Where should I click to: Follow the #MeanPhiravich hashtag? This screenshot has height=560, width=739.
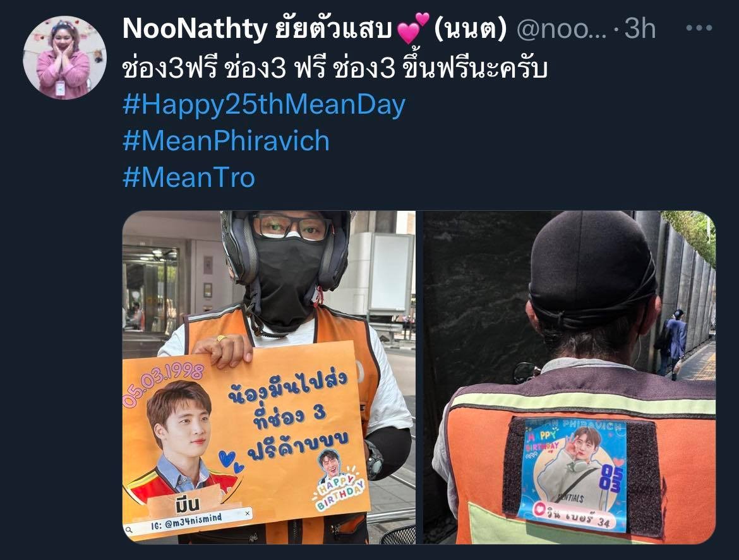click(x=225, y=141)
